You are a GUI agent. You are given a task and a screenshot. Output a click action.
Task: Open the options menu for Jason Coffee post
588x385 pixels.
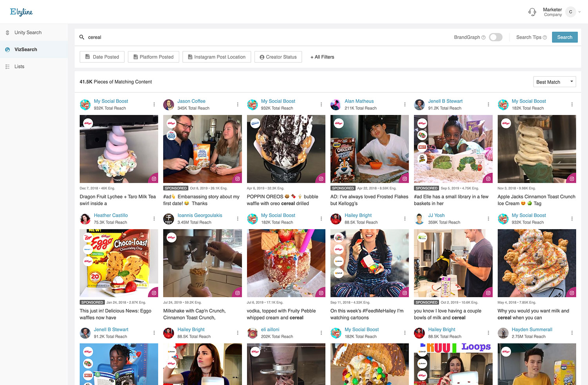pos(238,104)
